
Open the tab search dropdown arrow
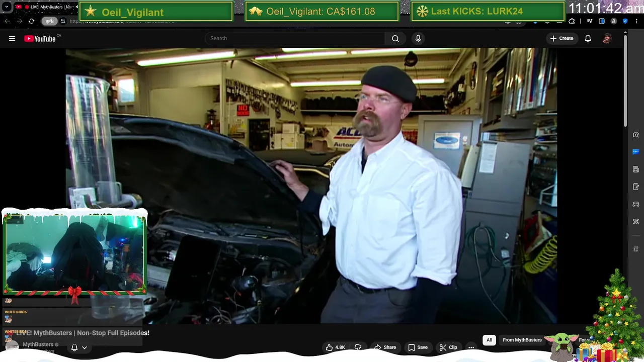click(7, 7)
